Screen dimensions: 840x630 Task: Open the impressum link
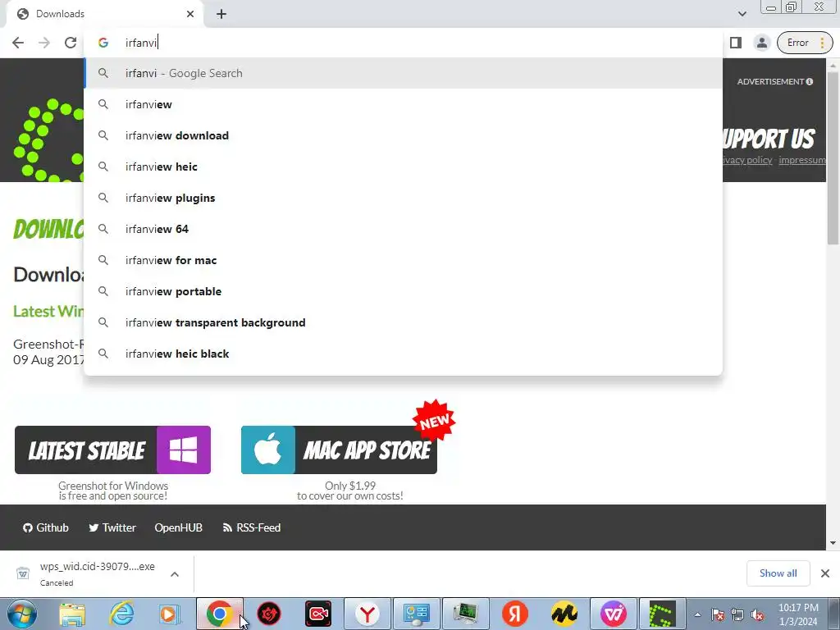[x=802, y=160]
